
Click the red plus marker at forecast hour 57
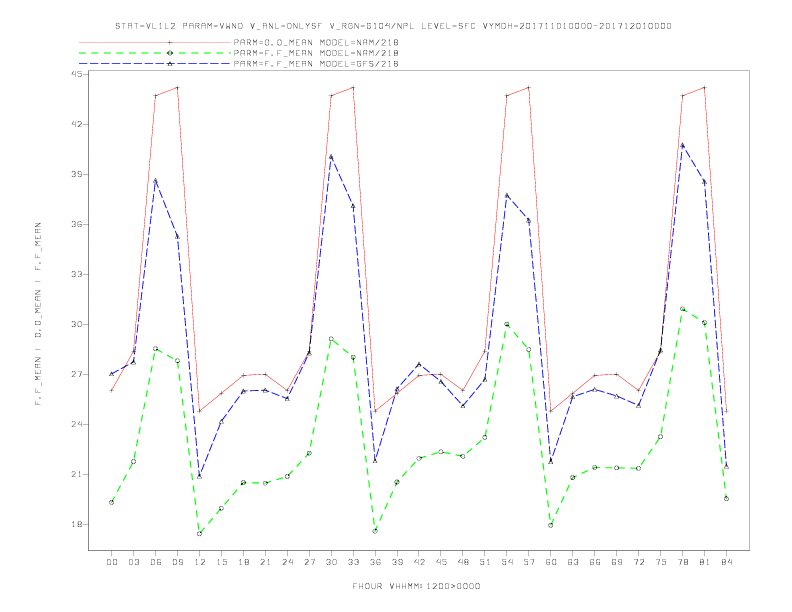coord(529,87)
